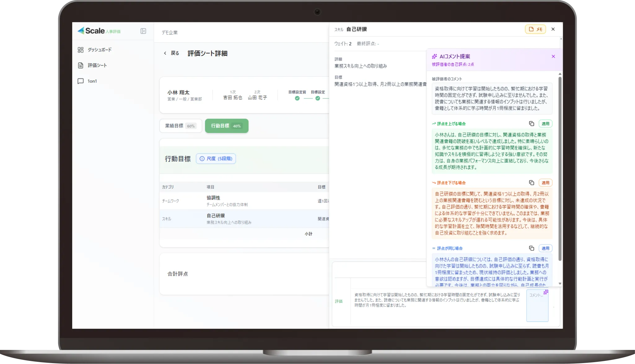Close the 自己研鑽 skill detail panel

[553, 29]
